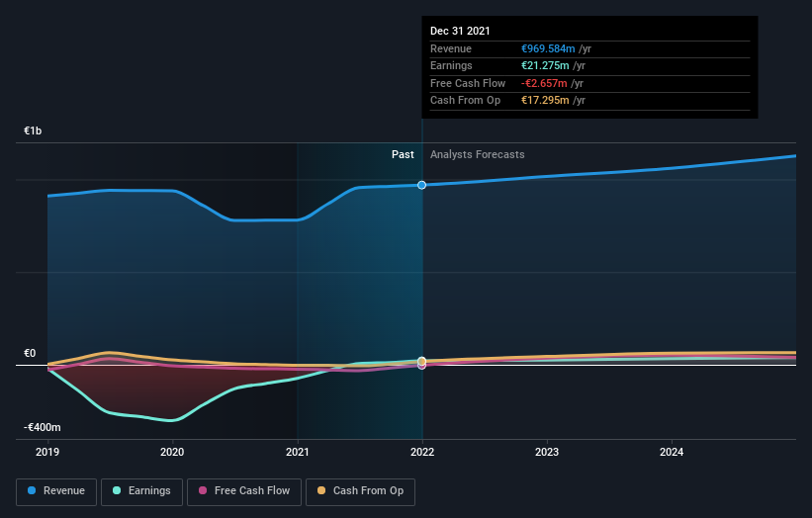812x518 pixels.
Task: Click the Analysts Forecasts label
Action: [477, 155]
